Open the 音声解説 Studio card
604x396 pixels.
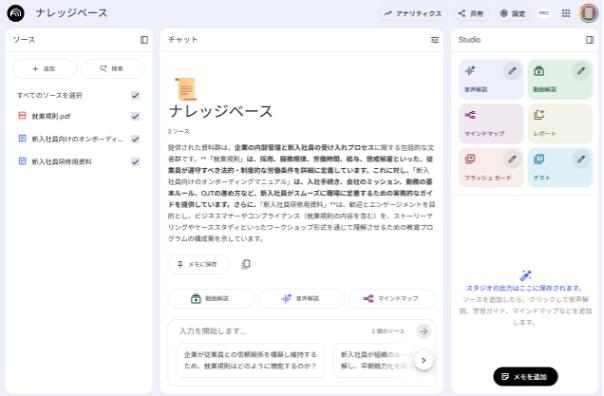pos(491,80)
